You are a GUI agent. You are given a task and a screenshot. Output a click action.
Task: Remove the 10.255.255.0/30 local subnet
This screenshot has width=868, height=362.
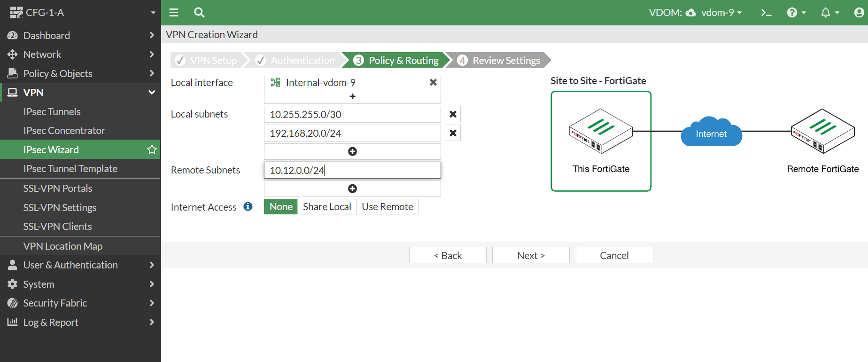(x=453, y=114)
